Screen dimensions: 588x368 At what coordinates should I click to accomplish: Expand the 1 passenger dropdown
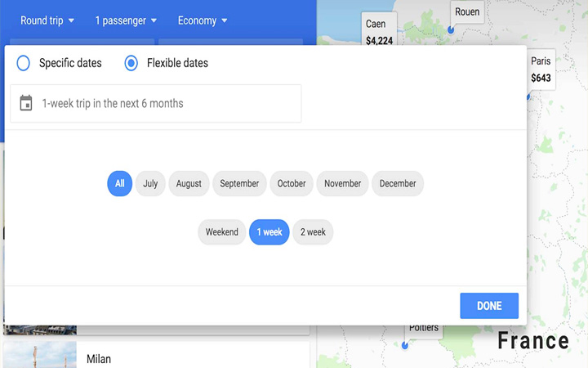[x=126, y=20]
